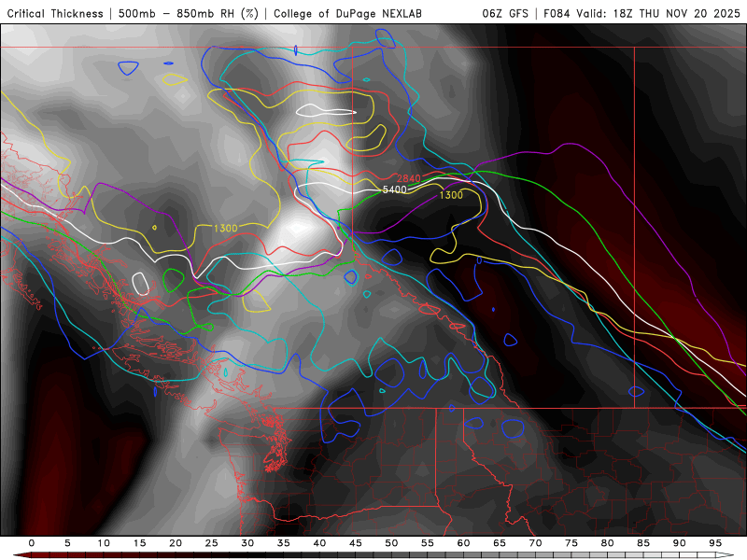Click the "College of DuPage NEXLAB" credit
747x560 pixels.
[347, 13]
